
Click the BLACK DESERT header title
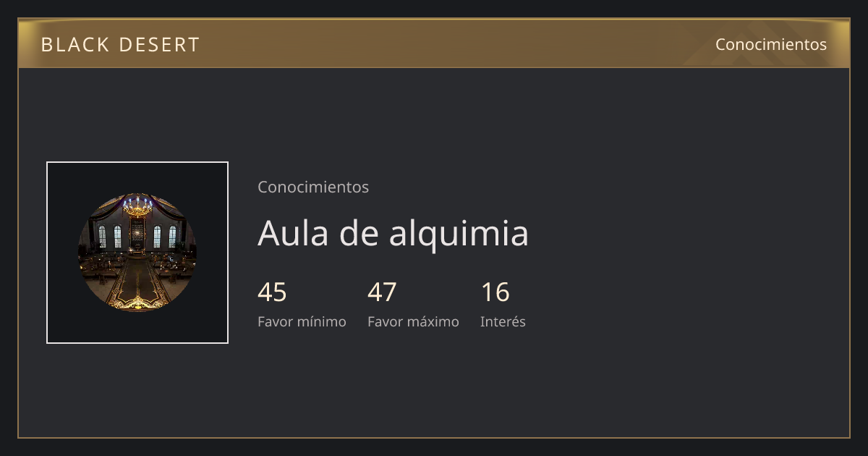(x=120, y=45)
